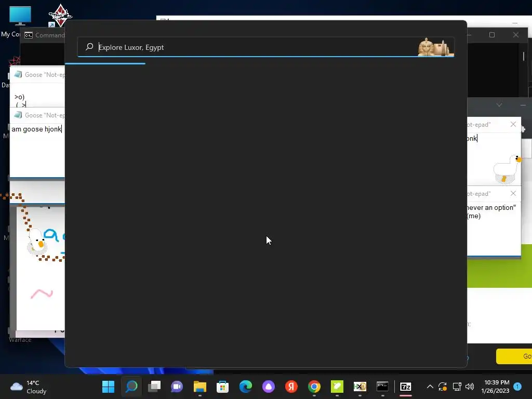The height and width of the screenshot is (399, 532).
Task: Click the Search taskbar icon
Action: (131, 387)
